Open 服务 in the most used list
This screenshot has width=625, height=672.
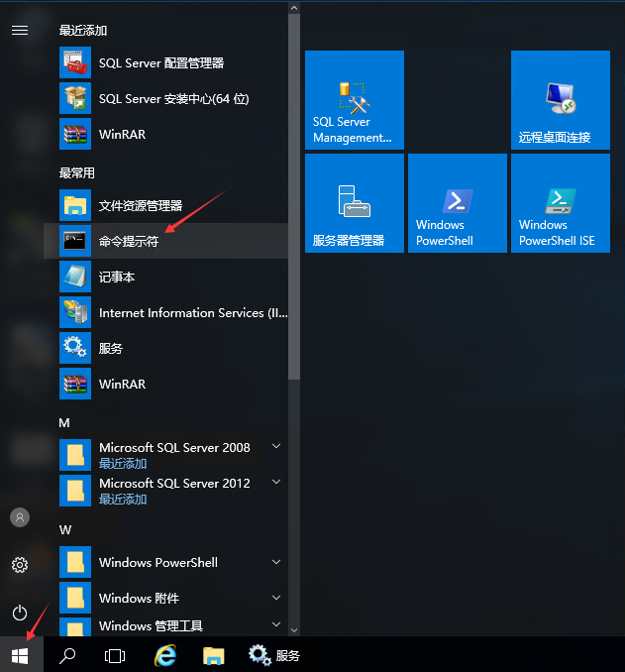click(111, 349)
